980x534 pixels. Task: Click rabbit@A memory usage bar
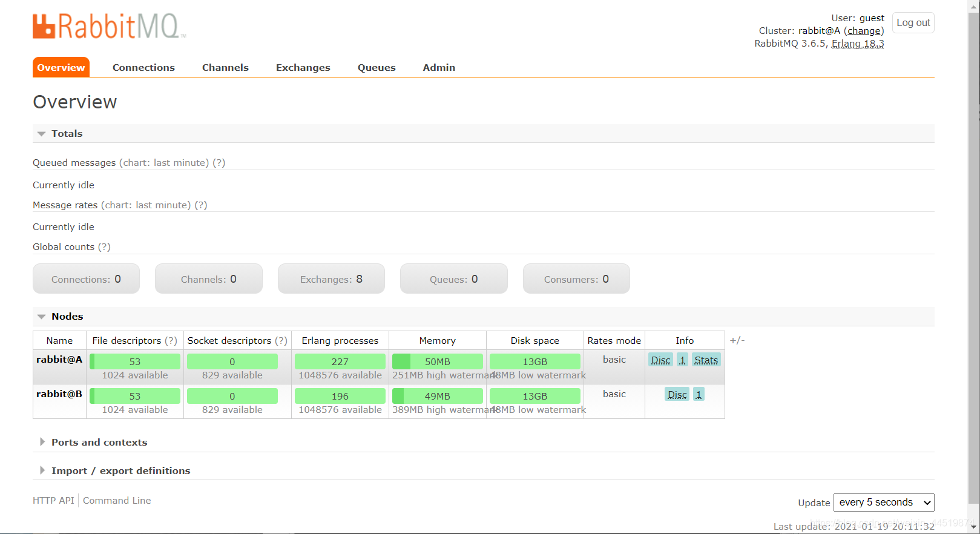pos(438,361)
